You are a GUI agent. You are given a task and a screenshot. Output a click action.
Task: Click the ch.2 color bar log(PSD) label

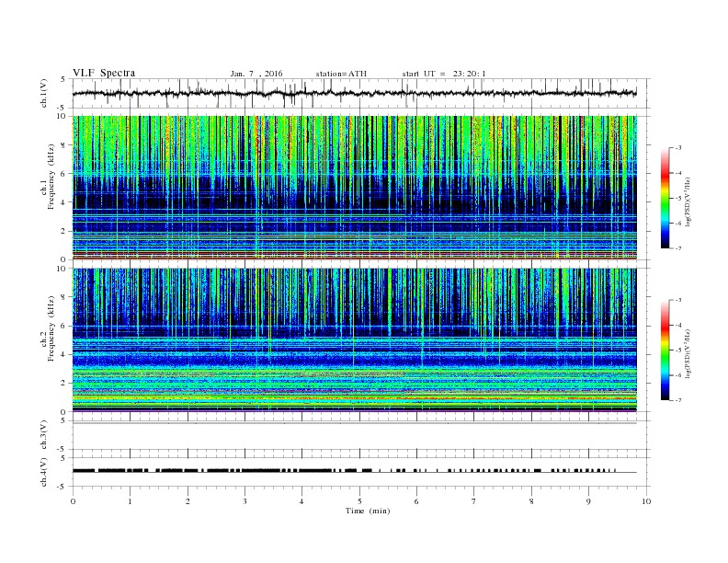688,353
